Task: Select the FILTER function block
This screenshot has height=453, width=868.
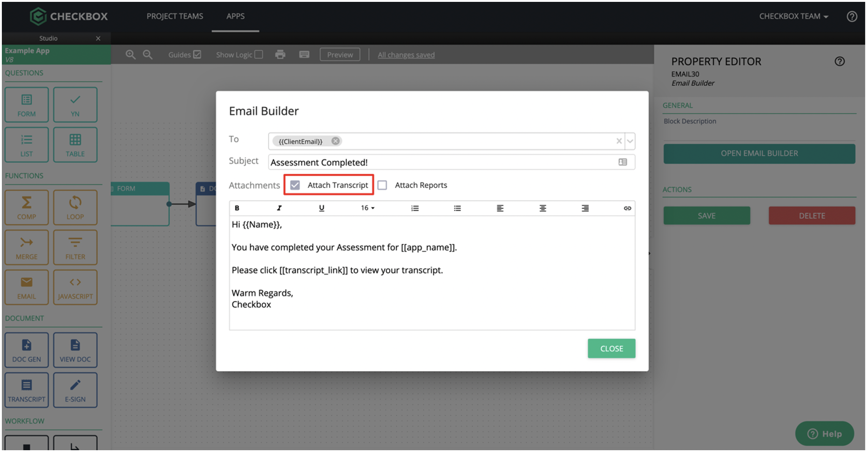Action: [x=75, y=247]
